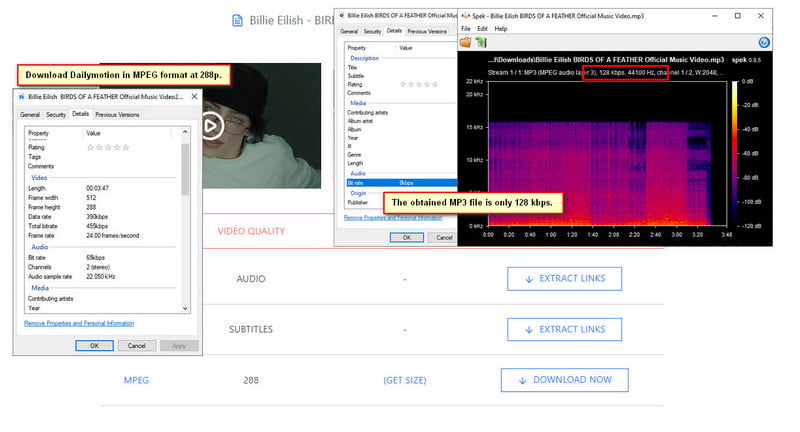Select the Total bitrate 455kbps row
800x432 pixels.
tap(102, 226)
